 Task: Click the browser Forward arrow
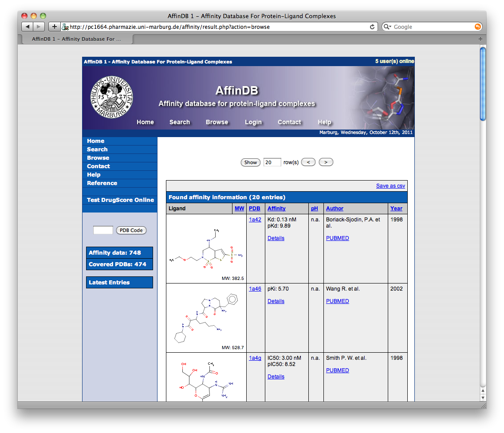click(39, 27)
